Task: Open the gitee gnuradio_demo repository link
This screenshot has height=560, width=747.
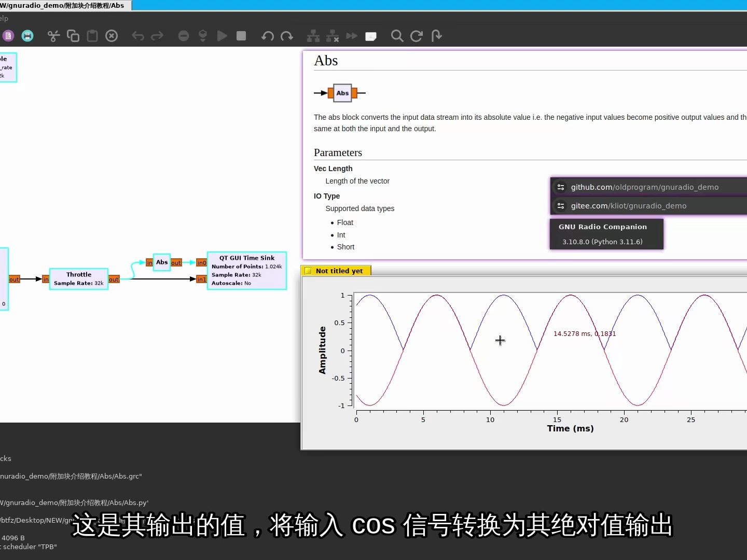Action: point(628,206)
